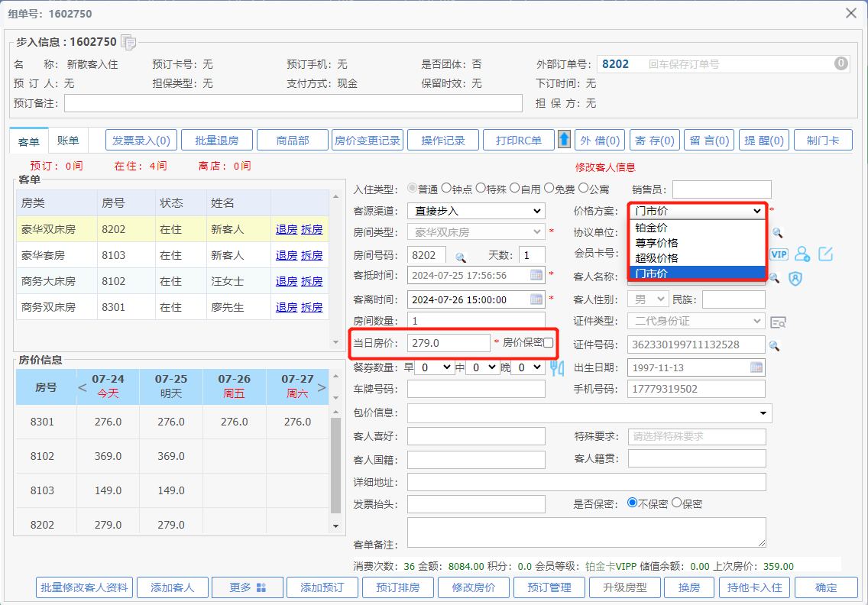Open the calendar icon for 客抵时间
This screenshot has height=605, width=868.
coord(536,275)
